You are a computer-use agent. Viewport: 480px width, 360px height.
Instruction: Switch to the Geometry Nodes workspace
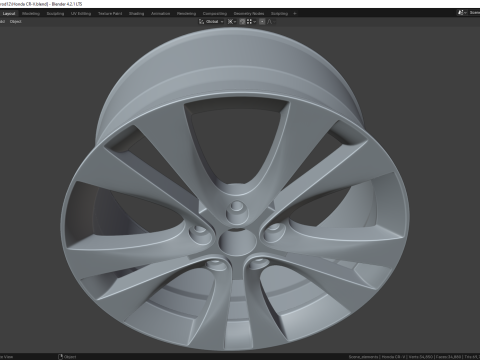click(x=249, y=14)
